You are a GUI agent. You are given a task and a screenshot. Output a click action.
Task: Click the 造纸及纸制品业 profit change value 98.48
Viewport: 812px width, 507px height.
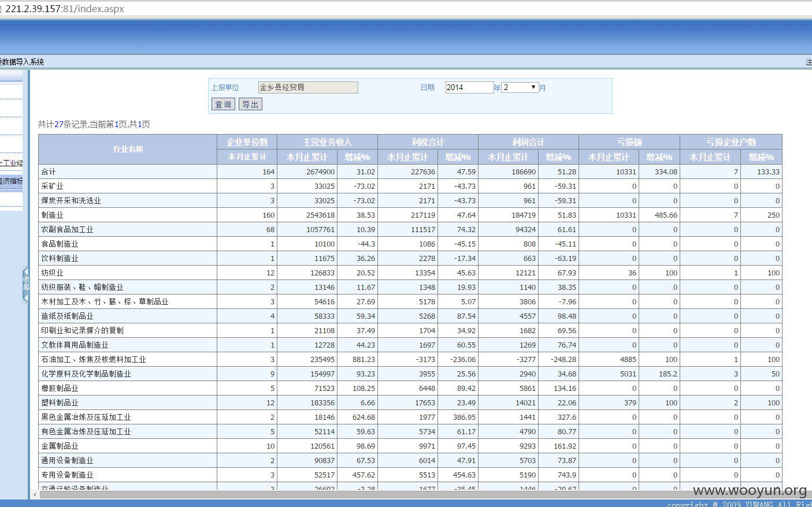pos(566,316)
